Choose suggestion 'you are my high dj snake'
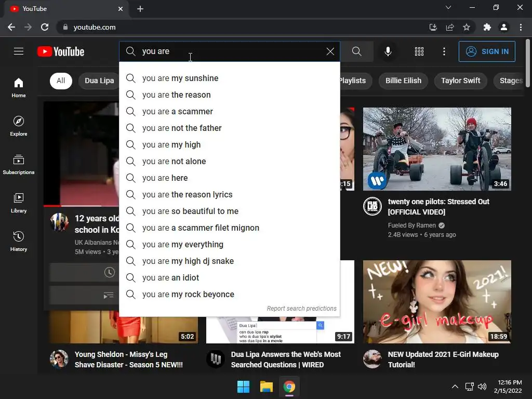The image size is (532, 399). [x=229, y=261]
